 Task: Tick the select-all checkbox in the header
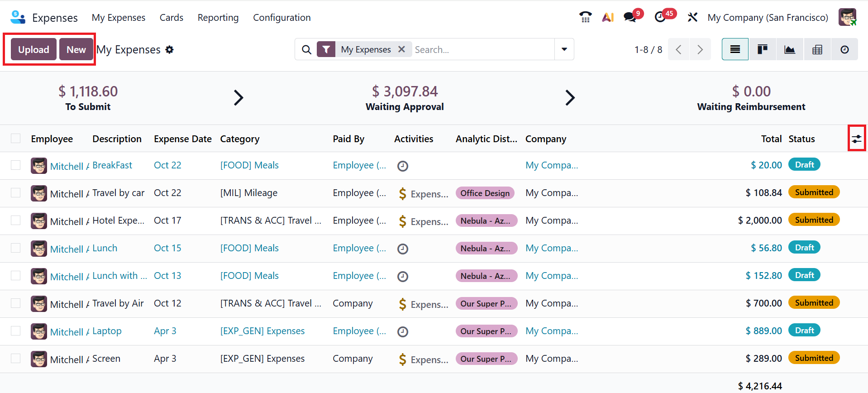[16, 139]
